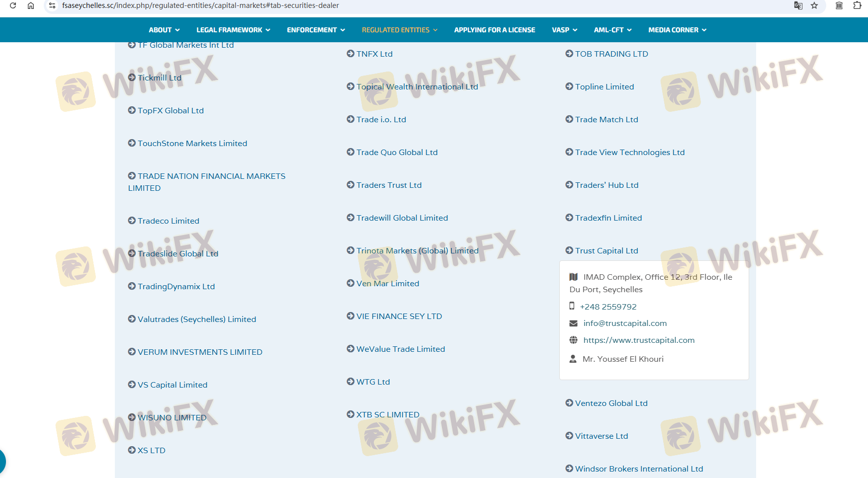Open the browser extensions puzzle icon
Screen dimensions: 868x478
tap(857, 5)
